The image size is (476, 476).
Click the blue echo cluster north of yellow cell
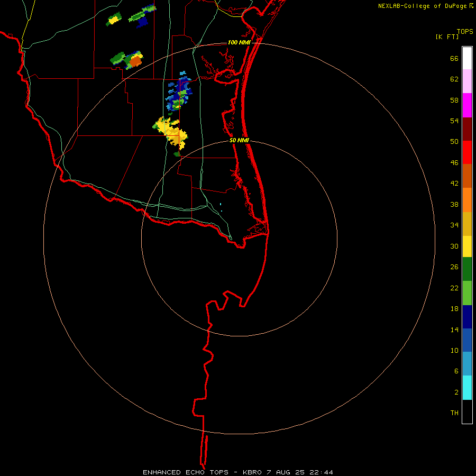click(179, 92)
